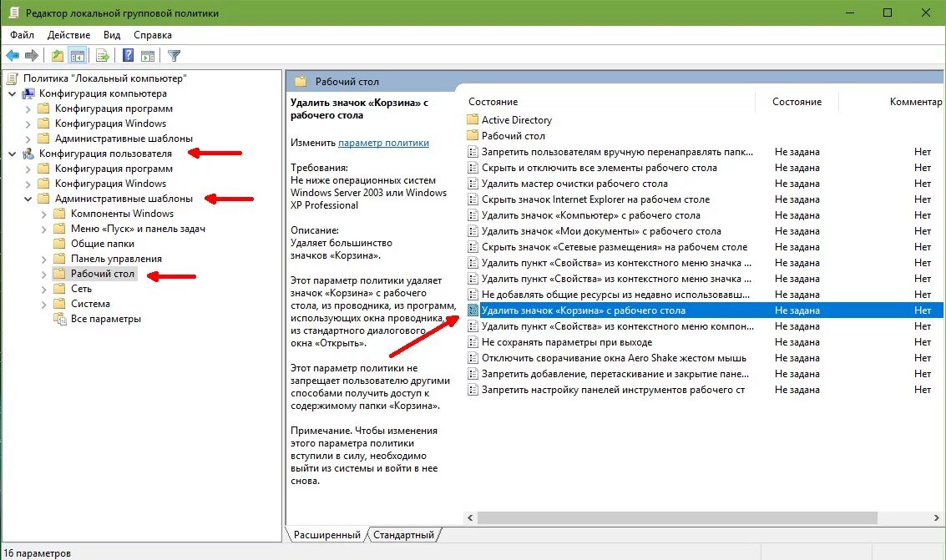Image resolution: width=946 pixels, height=560 pixels.
Task: Collapse user Административные шаблоны node
Action: 28,199
